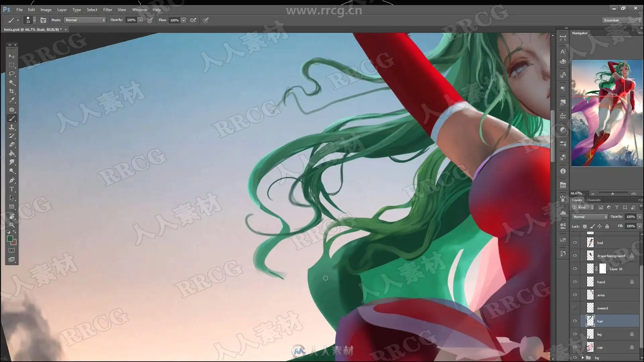Switch to the Channels tab
The height and width of the screenshot is (362, 644).
(x=593, y=200)
